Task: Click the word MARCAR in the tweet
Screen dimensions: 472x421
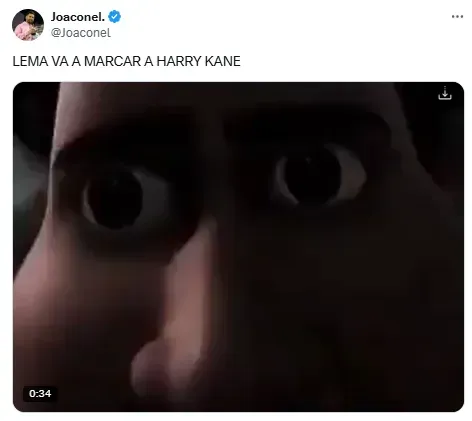Action: tap(113, 61)
